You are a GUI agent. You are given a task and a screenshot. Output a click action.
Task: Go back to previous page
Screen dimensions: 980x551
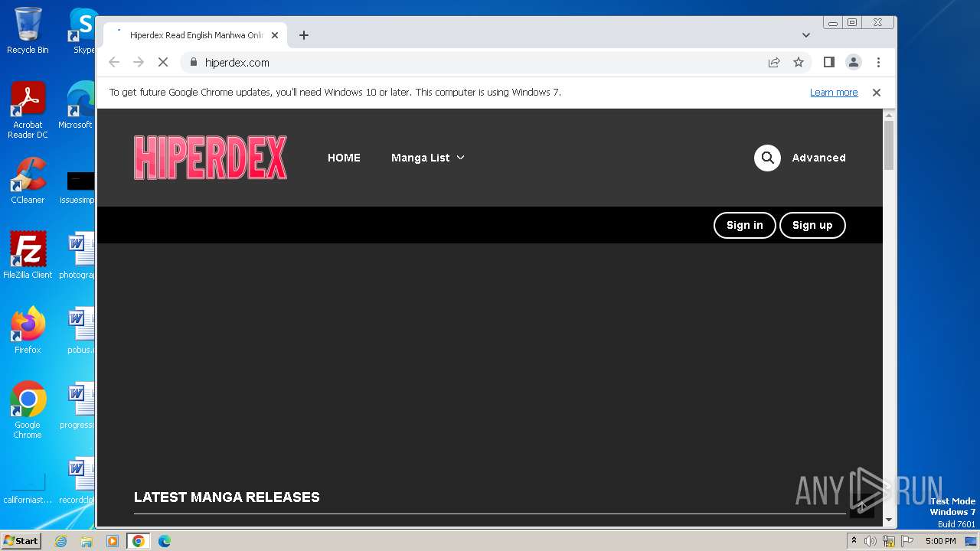pos(114,62)
